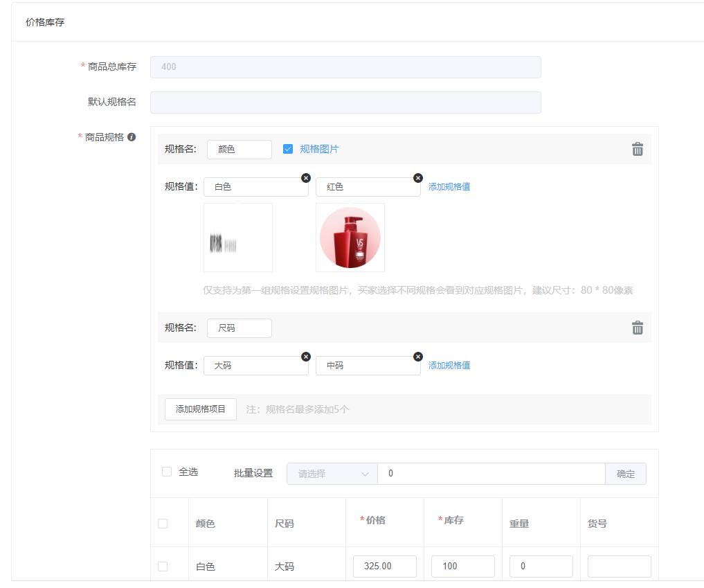The width and height of the screenshot is (704, 588).
Task: Remove the 大码 spec value
Action: pos(306,357)
